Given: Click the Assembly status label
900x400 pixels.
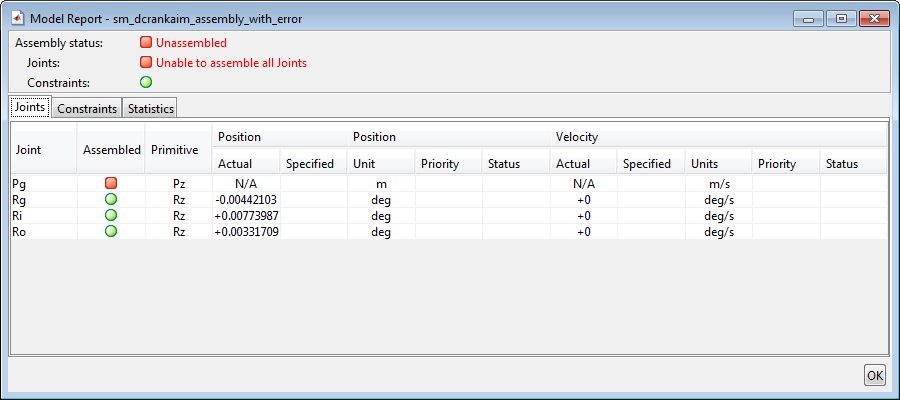Looking at the screenshot, I should (x=59, y=43).
